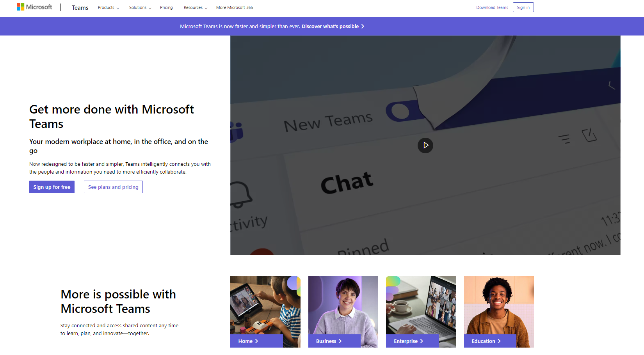Click the 'Your modern workplace at home' subheading
Screen dimensions: 644x355
coord(119,146)
